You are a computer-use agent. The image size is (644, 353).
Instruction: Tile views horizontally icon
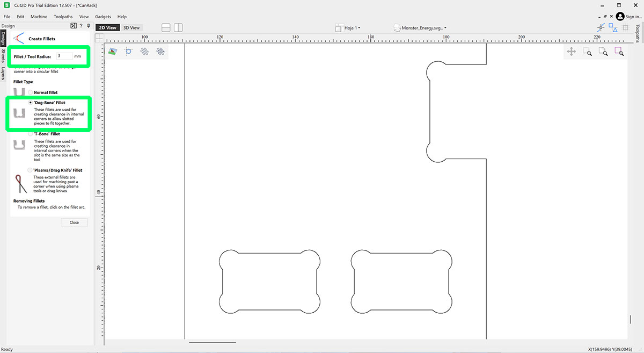click(166, 27)
